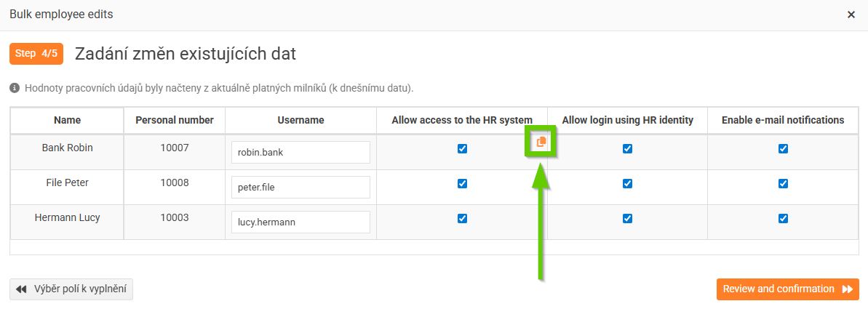Go back to Výběr polí k vyplnění
The width and height of the screenshot is (868, 309).
(71, 289)
